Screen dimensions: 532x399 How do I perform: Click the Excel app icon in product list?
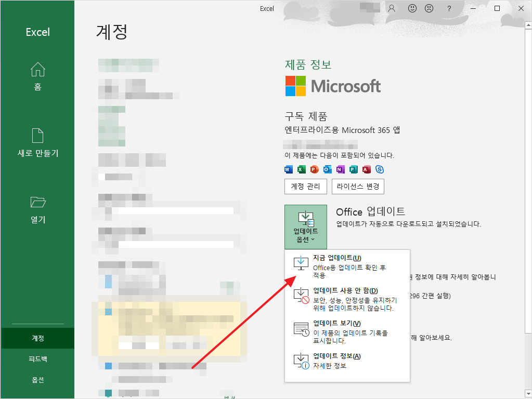[301, 169]
